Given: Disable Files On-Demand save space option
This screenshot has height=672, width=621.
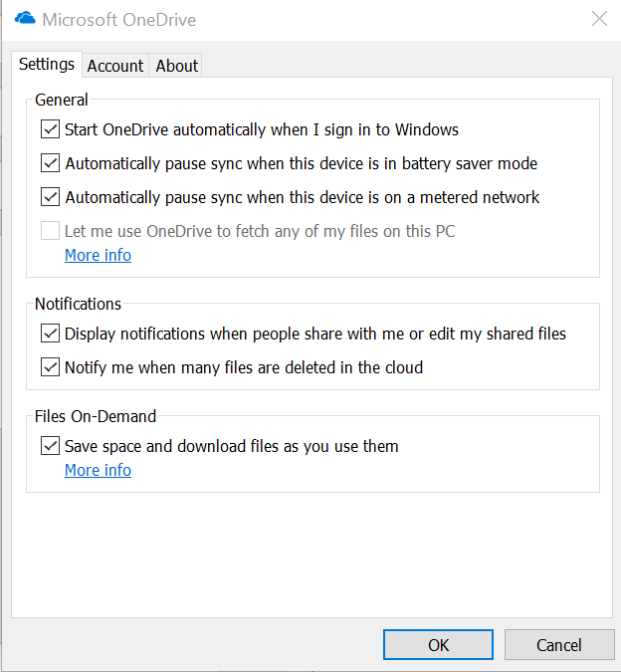Looking at the screenshot, I should 50,446.
